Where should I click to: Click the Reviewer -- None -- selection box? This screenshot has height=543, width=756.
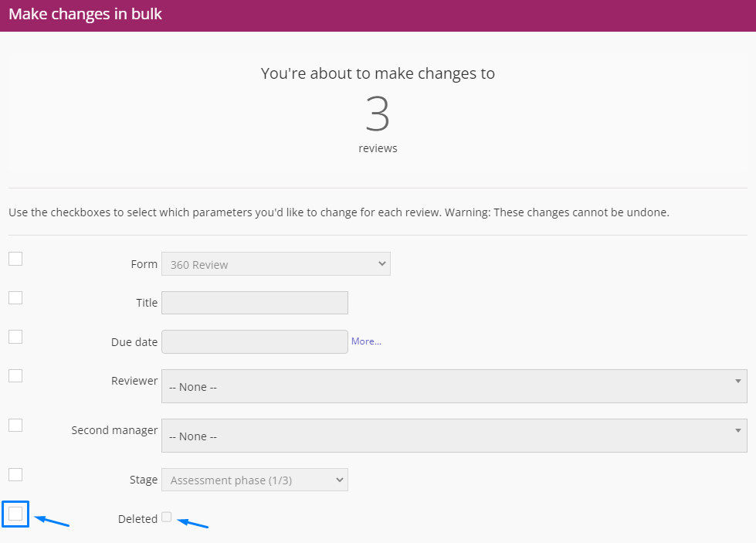click(454, 386)
